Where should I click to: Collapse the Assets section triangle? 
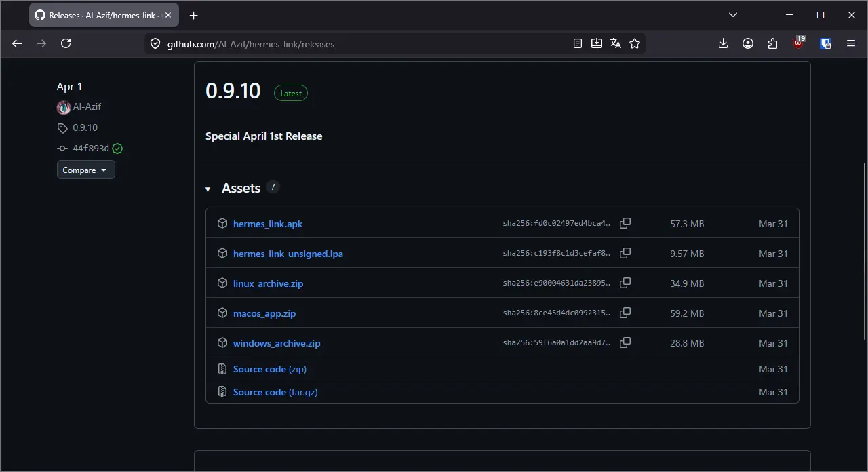coord(208,189)
